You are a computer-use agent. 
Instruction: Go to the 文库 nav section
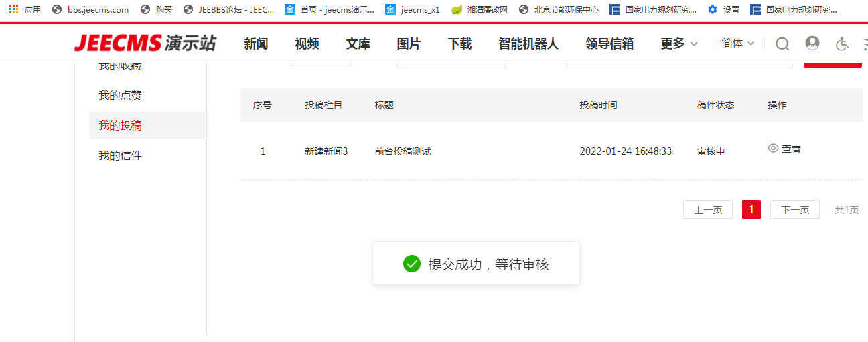(x=358, y=44)
